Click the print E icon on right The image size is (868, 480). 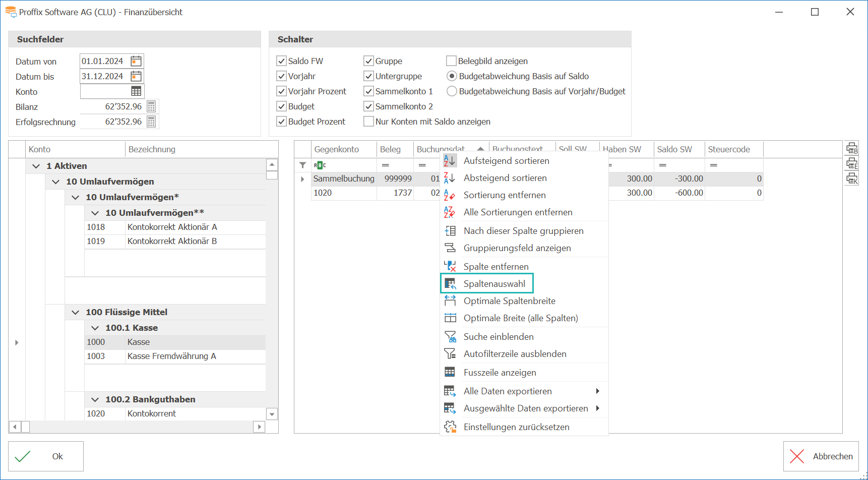(852, 164)
